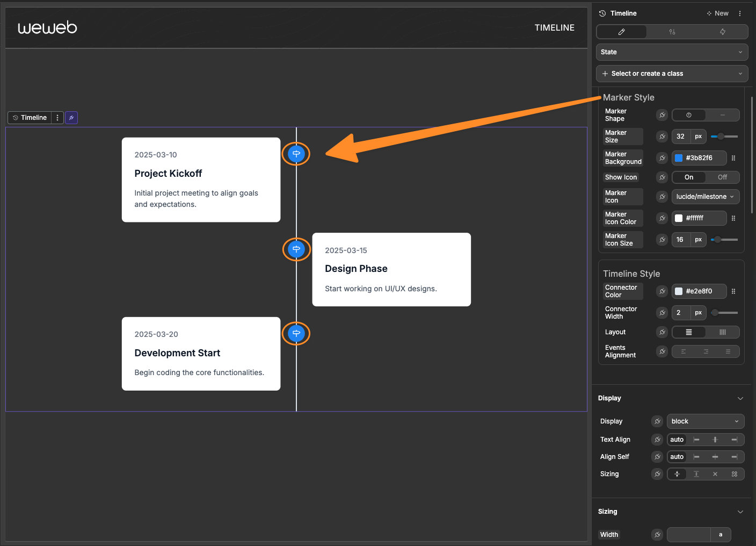Screen dimensions: 756x546
Task: Open the interactions (lightning) tab
Action: click(x=722, y=32)
